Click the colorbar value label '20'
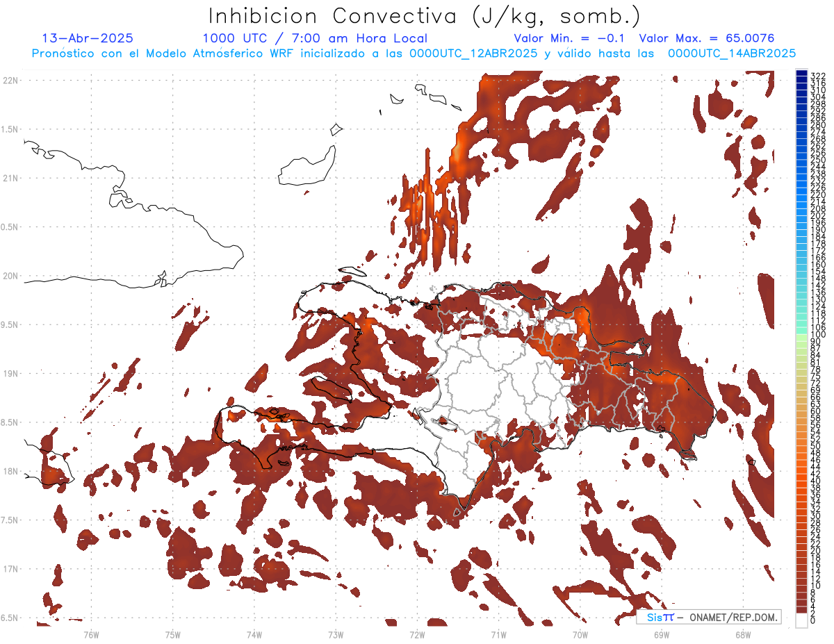This screenshot has width=834, height=644. click(816, 551)
